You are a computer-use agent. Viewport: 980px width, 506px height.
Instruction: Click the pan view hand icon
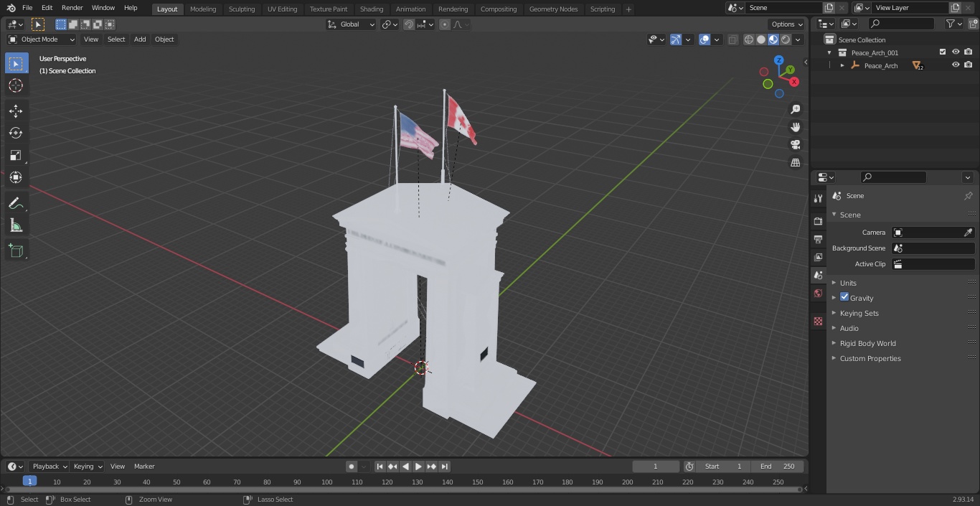(795, 127)
